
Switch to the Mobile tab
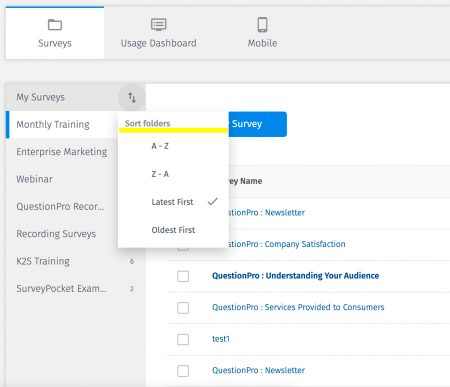tap(262, 33)
